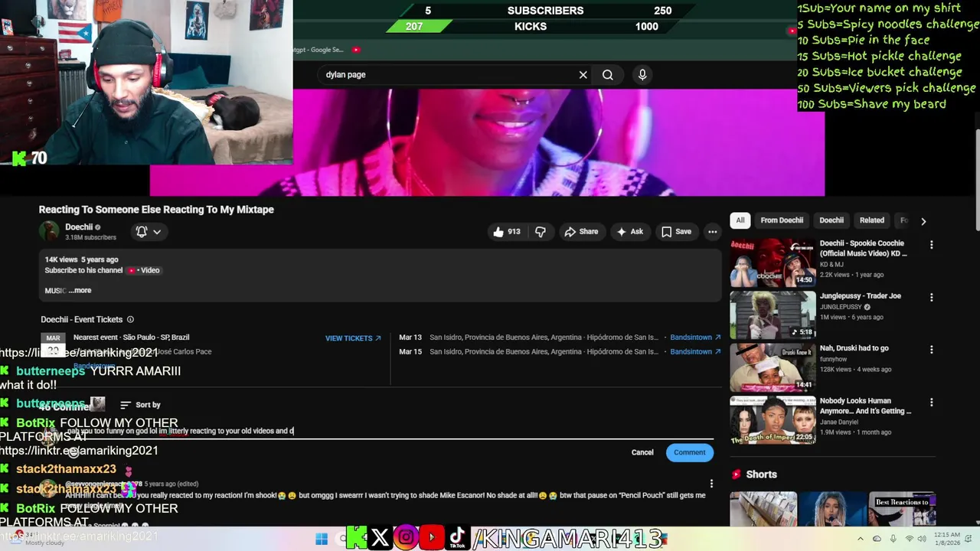
Task: Cancel the comment draft
Action: click(x=642, y=452)
